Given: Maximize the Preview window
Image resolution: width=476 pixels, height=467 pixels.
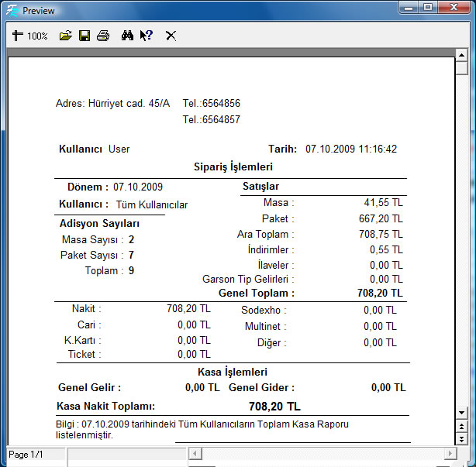Looking at the screenshot, I should [427, 9].
